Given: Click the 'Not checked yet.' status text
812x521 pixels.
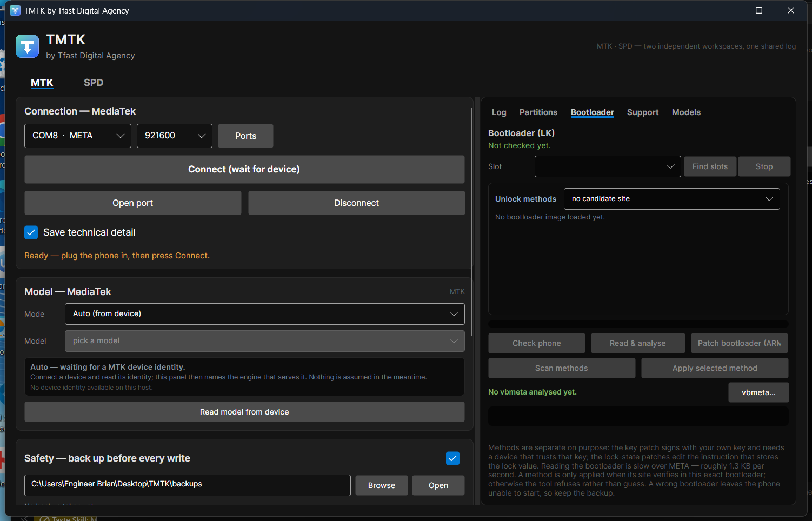Looking at the screenshot, I should [520, 145].
